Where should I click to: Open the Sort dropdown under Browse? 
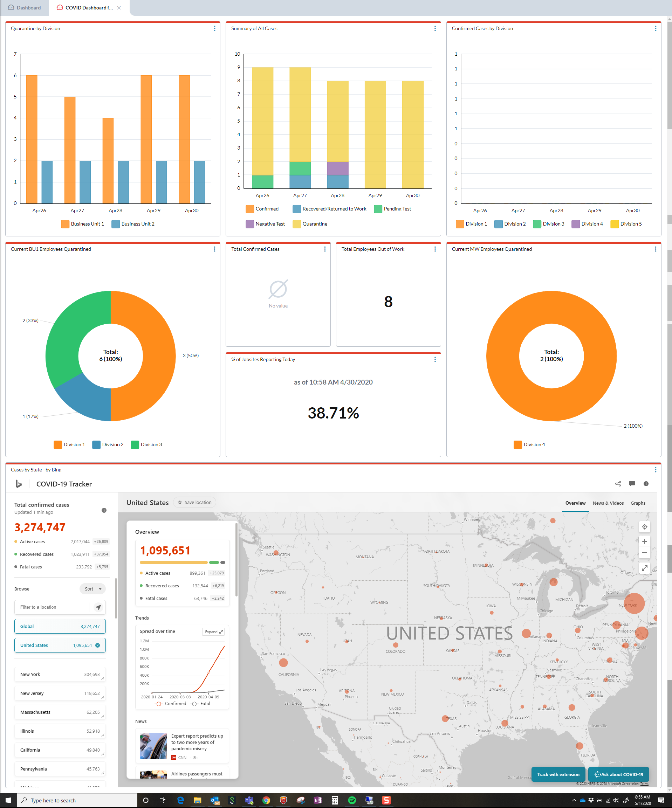click(x=92, y=589)
